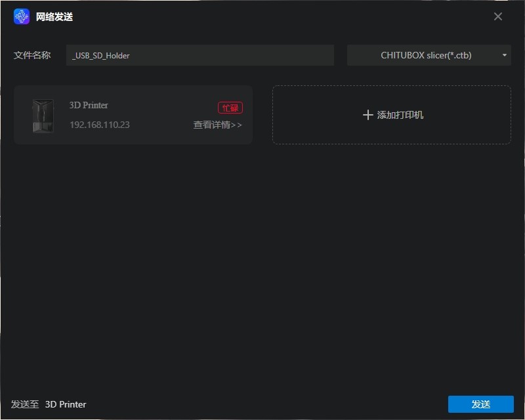Select the 3D Printer thumbnail image
The height and width of the screenshot is (420, 525).
click(x=43, y=115)
